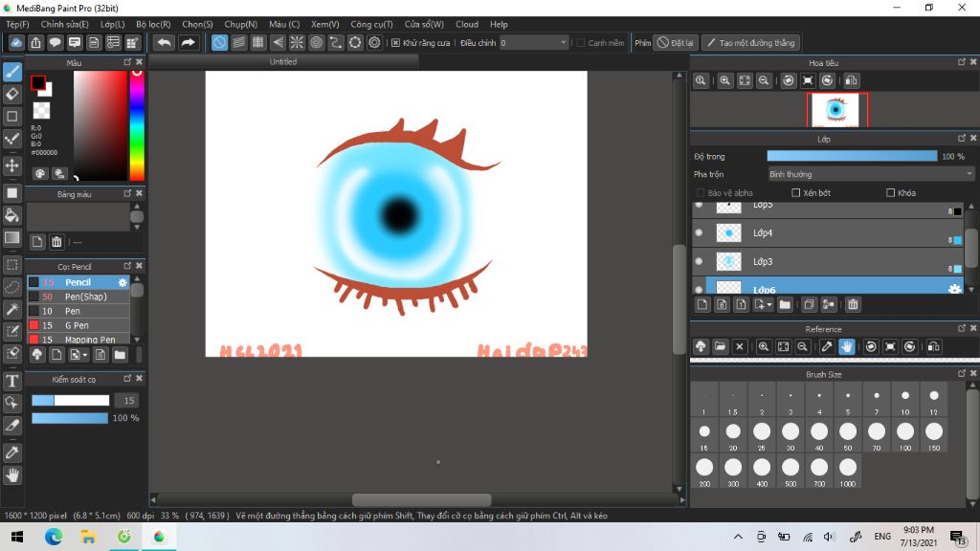Toggle the Khử răng cưa checkbox
This screenshot has height=551, width=980.
click(x=395, y=42)
